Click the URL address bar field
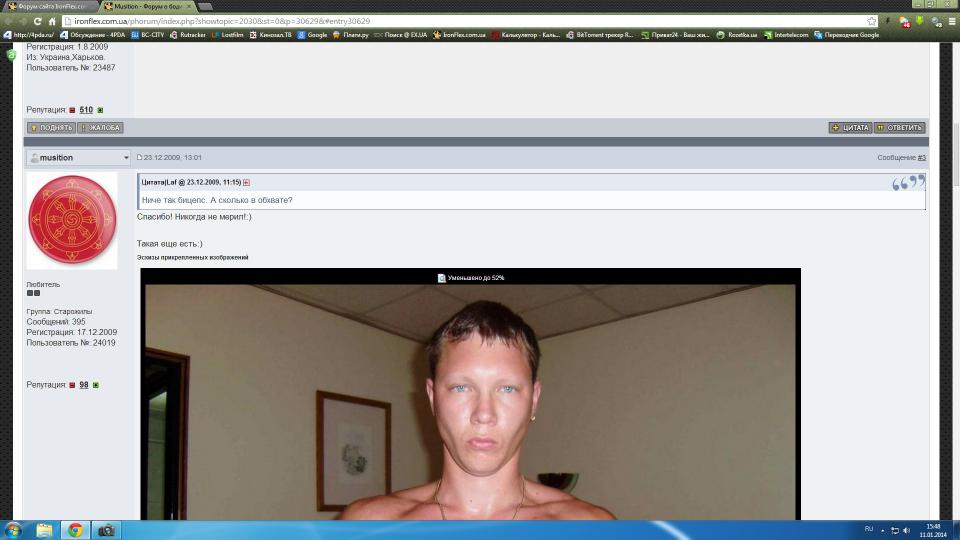The width and height of the screenshot is (960, 540). pyautogui.click(x=450, y=21)
